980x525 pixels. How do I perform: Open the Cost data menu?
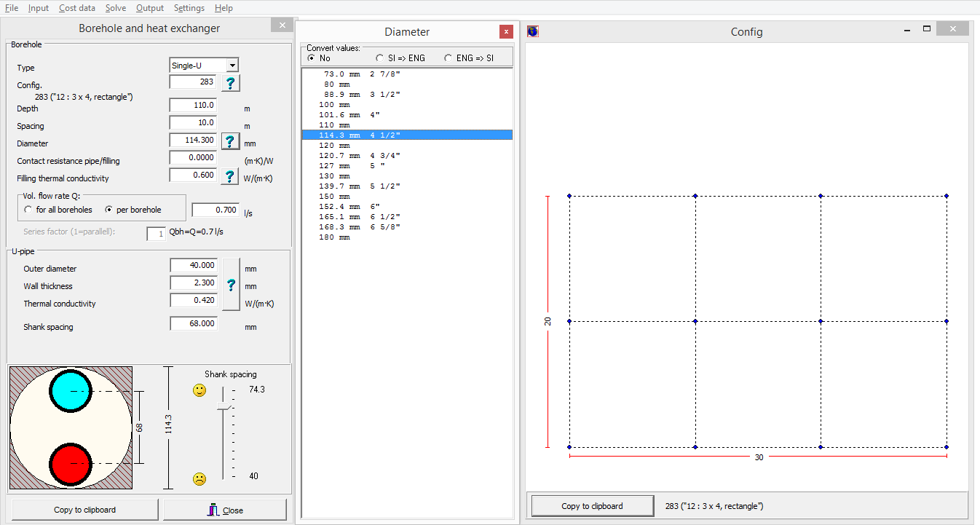click(x=77, y=8)
